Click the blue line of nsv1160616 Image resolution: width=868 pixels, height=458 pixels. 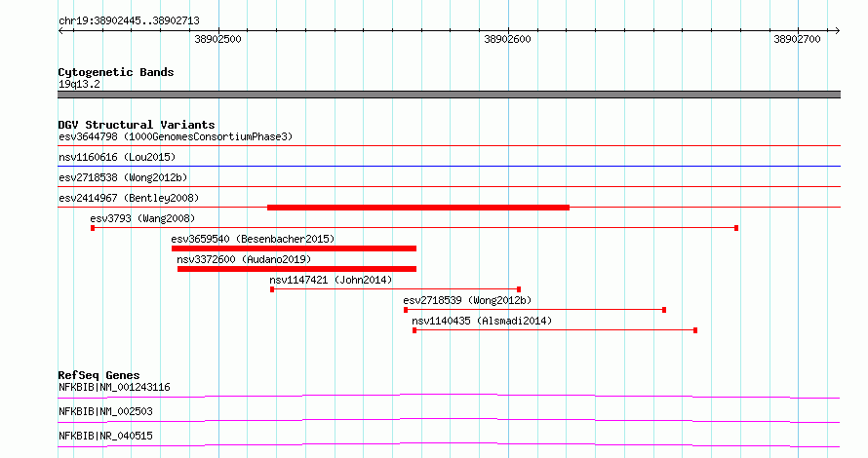coord(449,166)
